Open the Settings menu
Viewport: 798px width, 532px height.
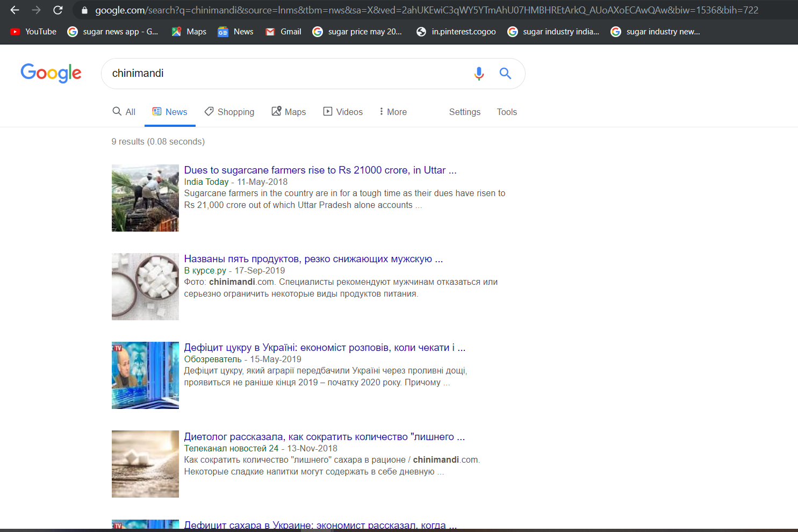point(465,112)
